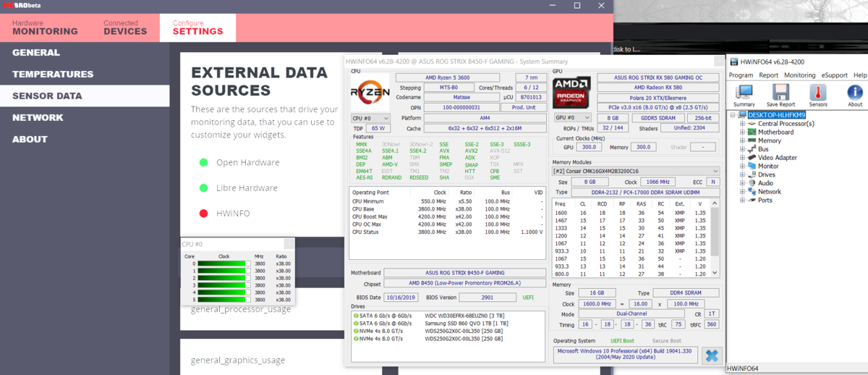Click general_processor_usage widget entry
Image resolution: width=868 pixels, height=375 pixels.
[x=241, y=309]
